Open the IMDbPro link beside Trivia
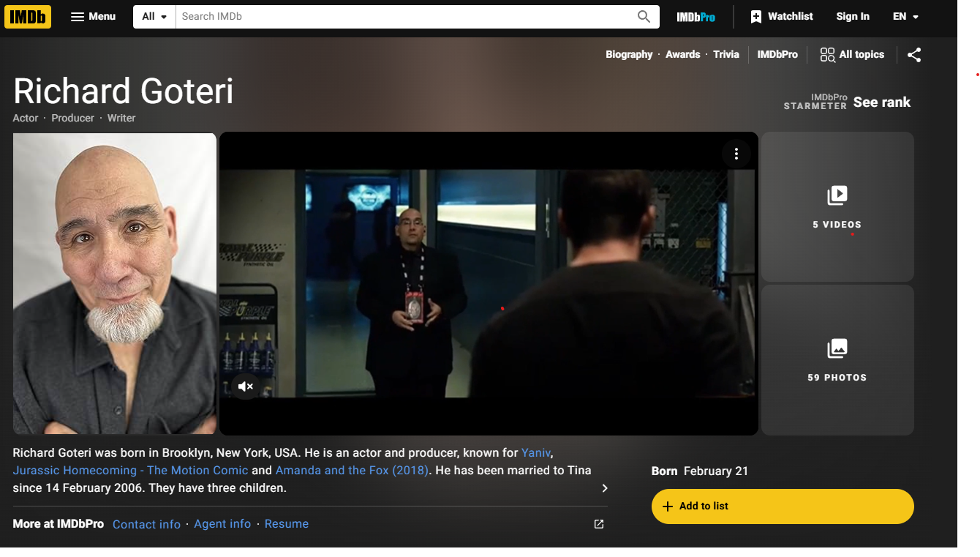Viewport: 980px width, 557px height. [777, 54]
